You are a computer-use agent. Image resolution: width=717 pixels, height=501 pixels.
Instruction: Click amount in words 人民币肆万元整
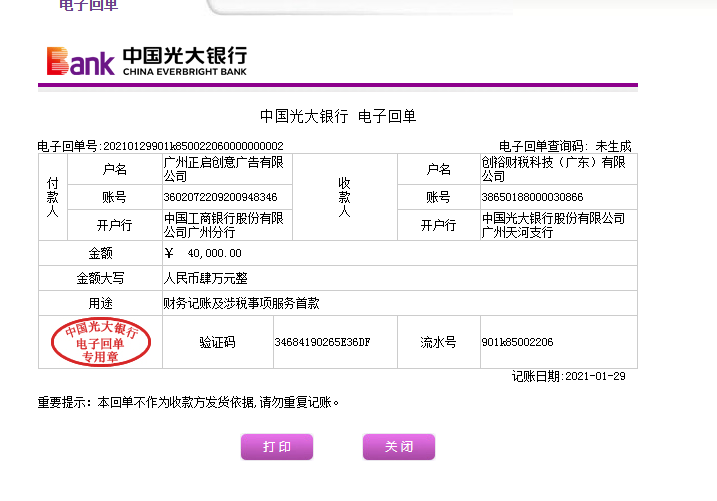pyautogui.click(x=205, y=278)
